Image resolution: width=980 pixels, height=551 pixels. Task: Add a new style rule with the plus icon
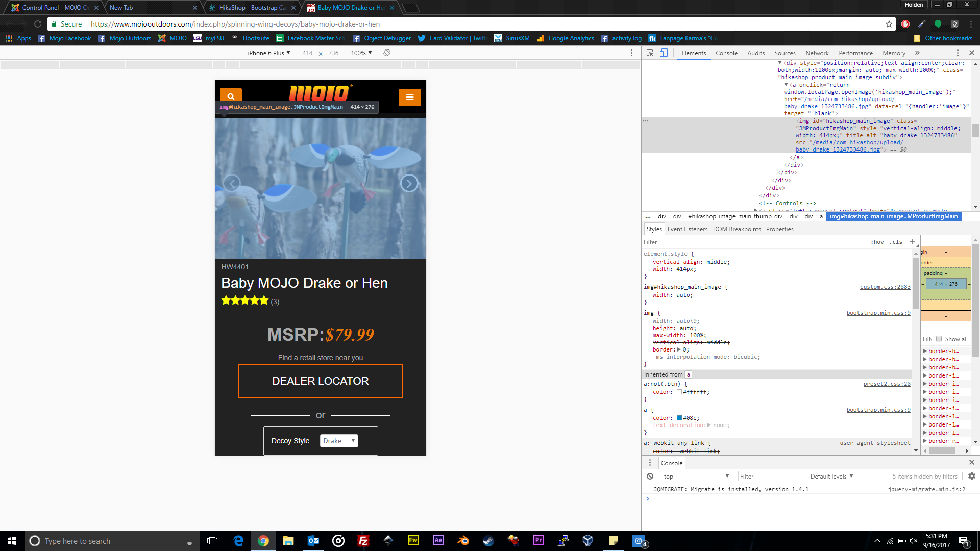pos(912,242)
